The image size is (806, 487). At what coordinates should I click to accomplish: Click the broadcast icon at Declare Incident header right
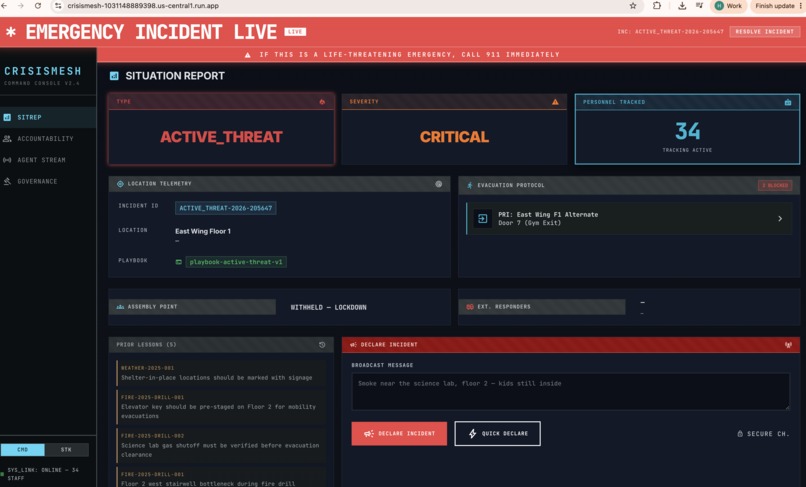[x=788, y=345]
